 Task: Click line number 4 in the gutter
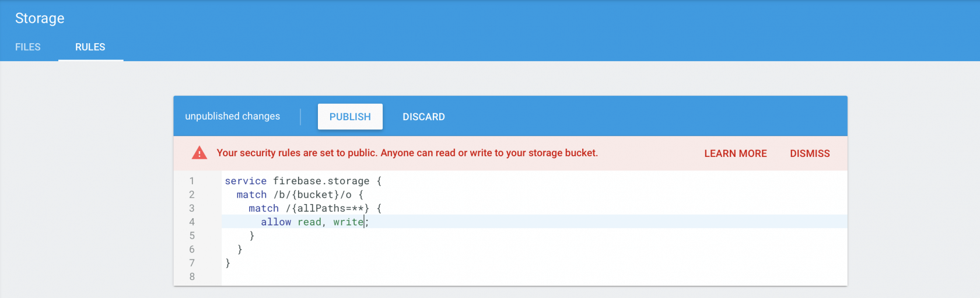191,222
